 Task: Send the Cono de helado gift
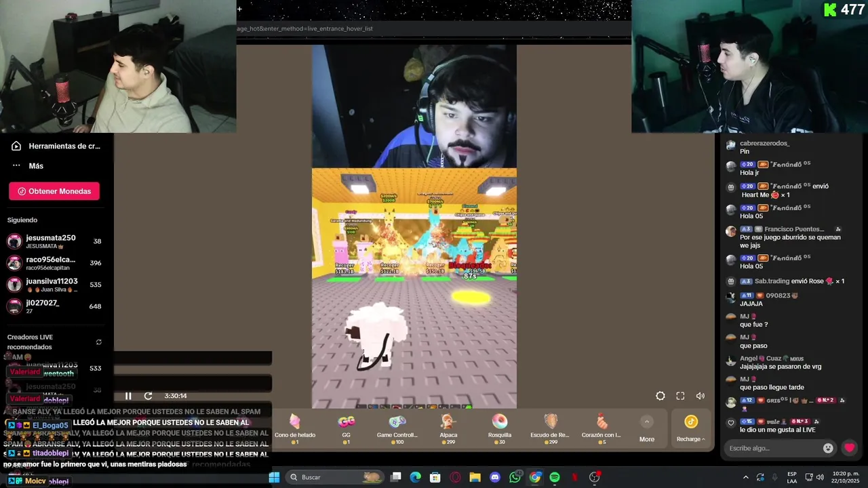click(295, 429)
